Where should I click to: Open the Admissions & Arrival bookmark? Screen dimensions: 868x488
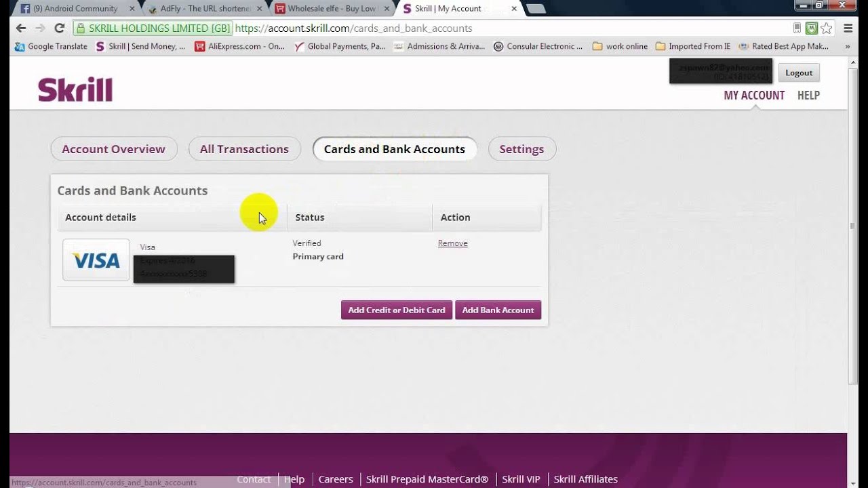click(439, 46)
